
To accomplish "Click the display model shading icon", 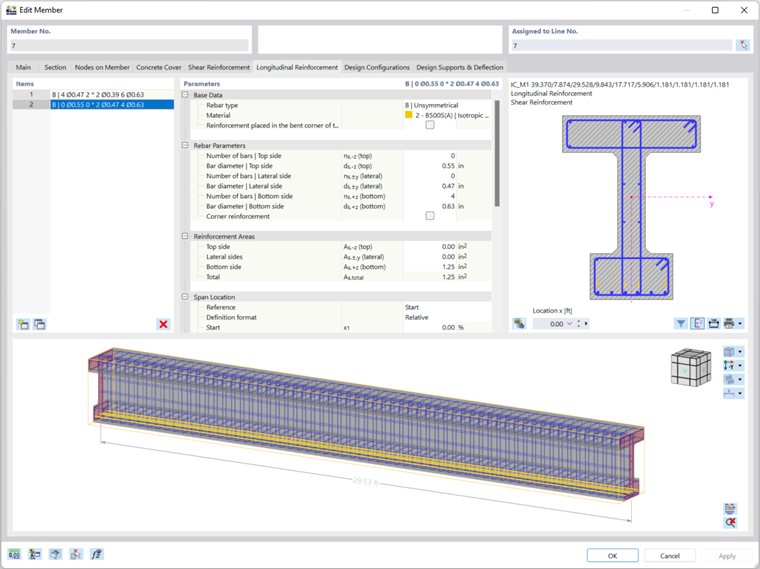I will 729,379.
